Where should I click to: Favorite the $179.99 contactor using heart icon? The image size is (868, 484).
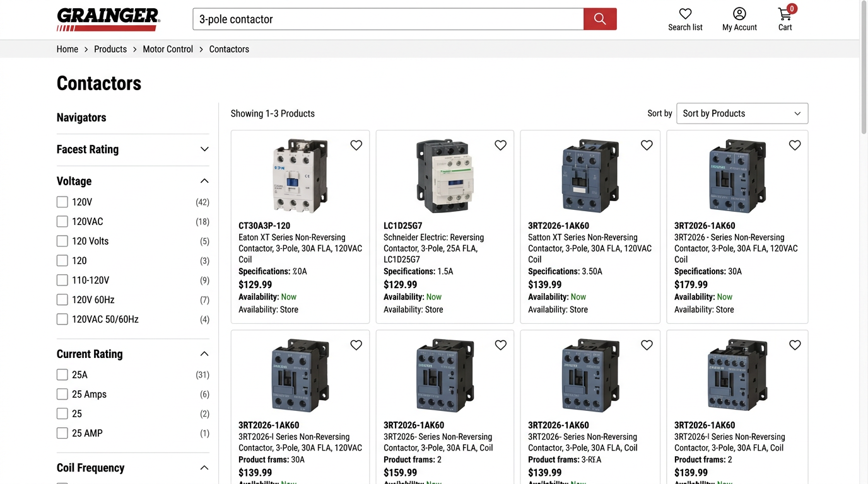click(x=795, y=146)
